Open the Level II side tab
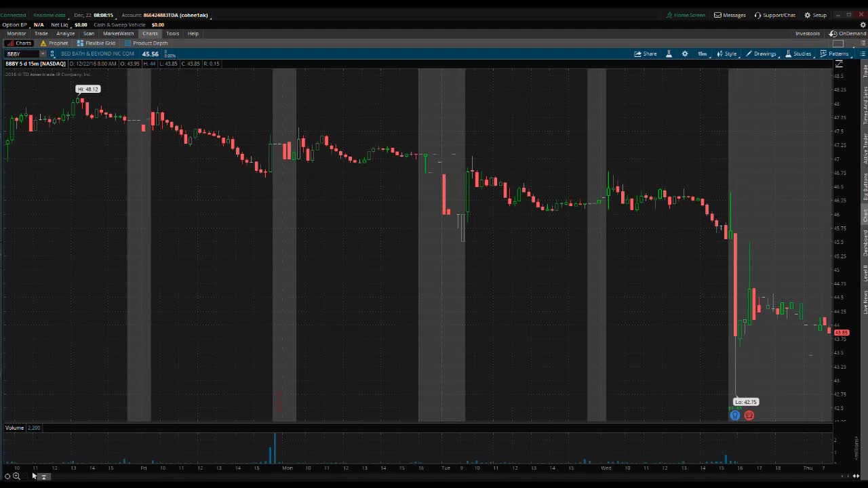The height and width of the screenshot is (488, 868). (865, 273)
